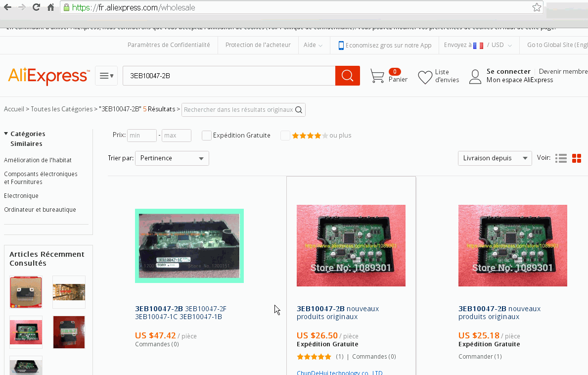588x375 pixels.
Task: Click the Prix min input field
Action: 142,136
